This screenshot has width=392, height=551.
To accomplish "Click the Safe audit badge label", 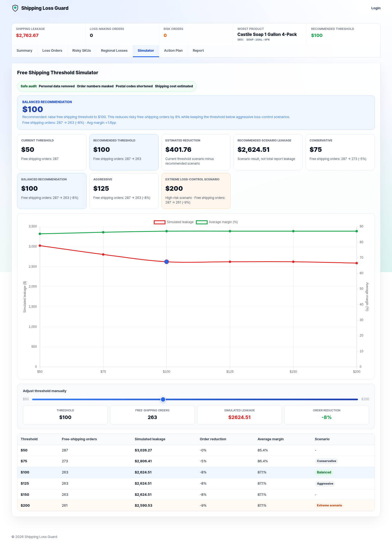I will coord(29,86).
